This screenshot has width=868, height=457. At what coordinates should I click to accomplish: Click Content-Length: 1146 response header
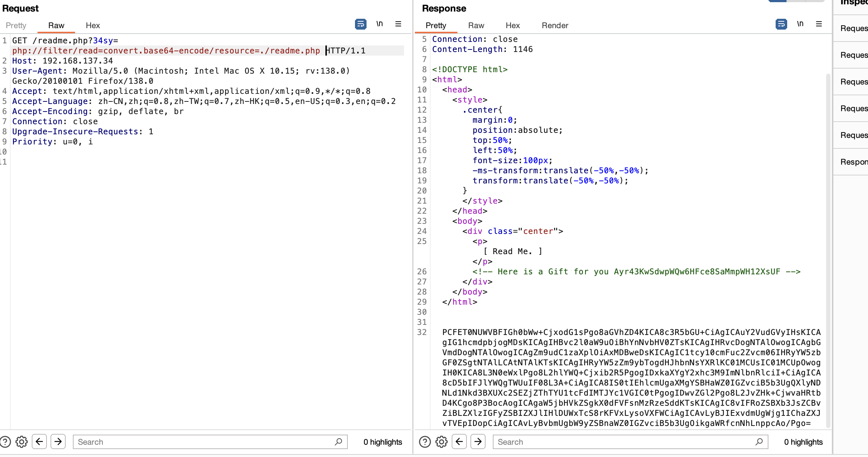(x=482, y=49)
